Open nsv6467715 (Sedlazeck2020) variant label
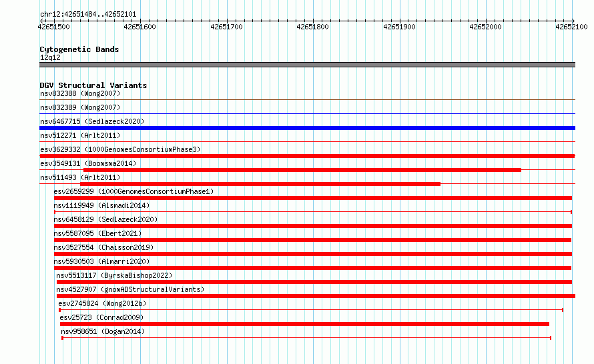The image size is (594, 364). tap(92, 121)
